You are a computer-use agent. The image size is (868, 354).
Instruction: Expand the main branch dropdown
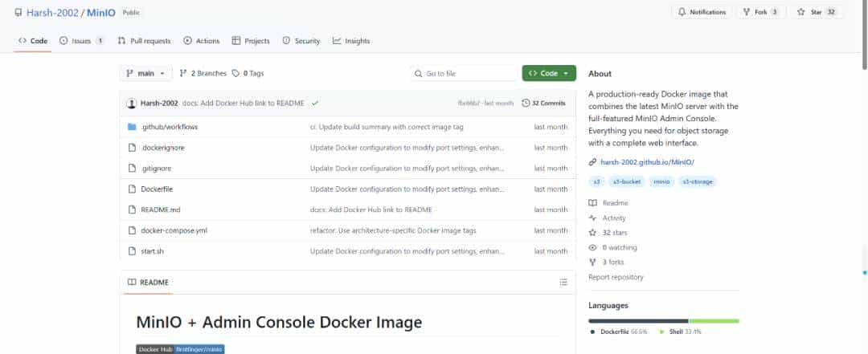pyautogui.click(x=146, y=73)
